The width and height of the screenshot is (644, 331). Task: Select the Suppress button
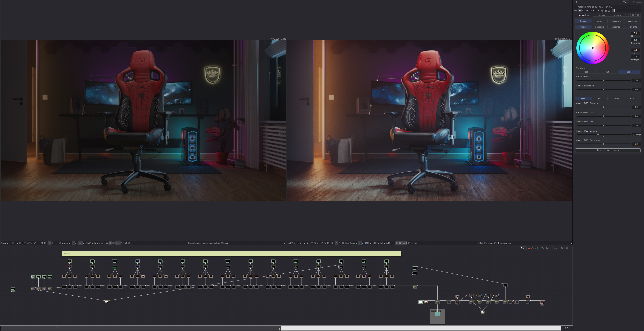632,21
